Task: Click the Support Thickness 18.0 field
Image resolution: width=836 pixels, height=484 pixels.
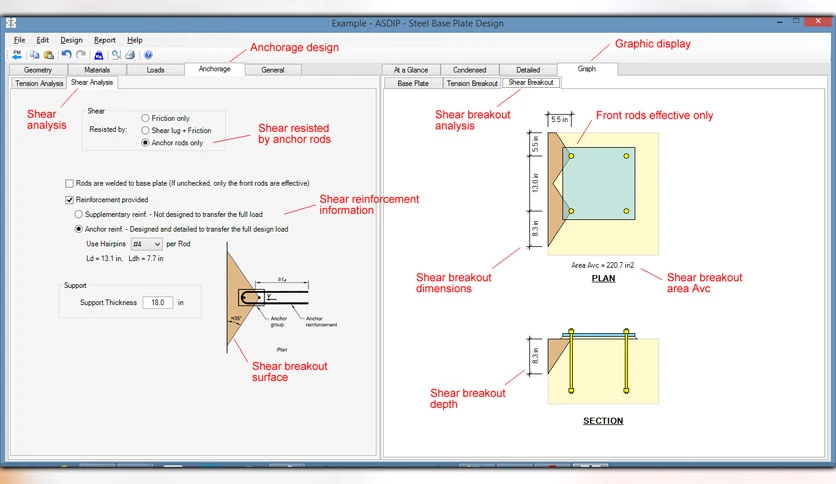Action: [x=158, y=302]
